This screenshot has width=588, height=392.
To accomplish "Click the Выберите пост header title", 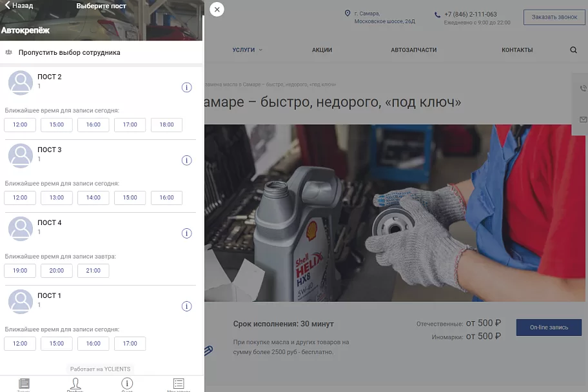I will click(x=101, y=6).
